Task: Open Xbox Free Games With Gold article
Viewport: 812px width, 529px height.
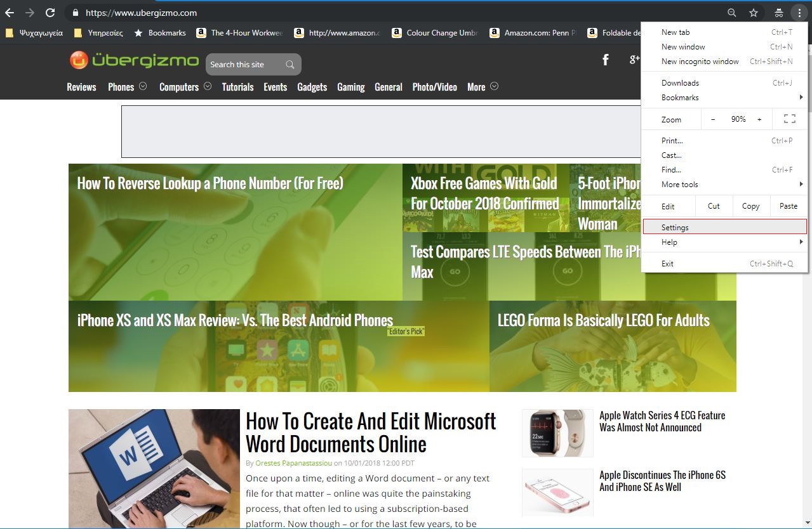Action: pos(484,193)
